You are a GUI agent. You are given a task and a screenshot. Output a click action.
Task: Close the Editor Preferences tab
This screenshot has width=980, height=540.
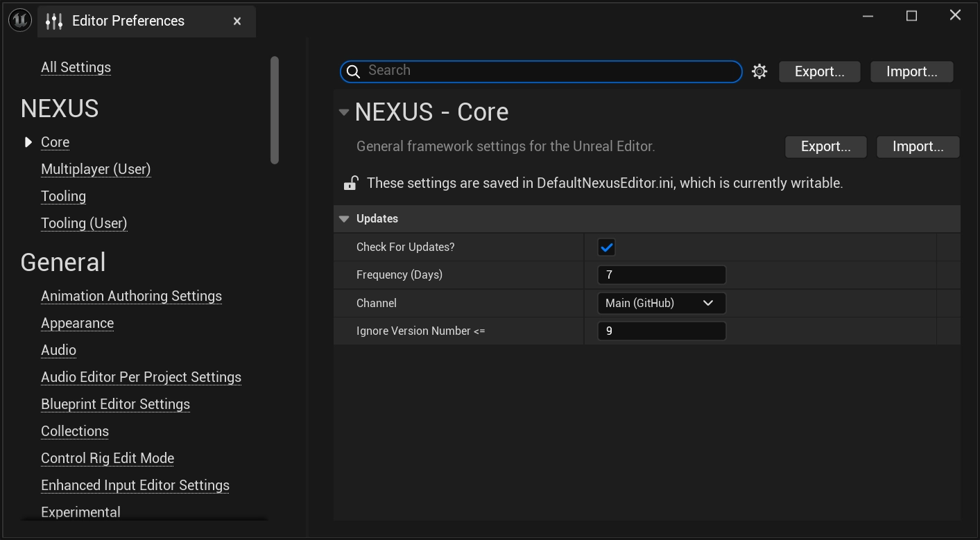(x=237, y=21)
